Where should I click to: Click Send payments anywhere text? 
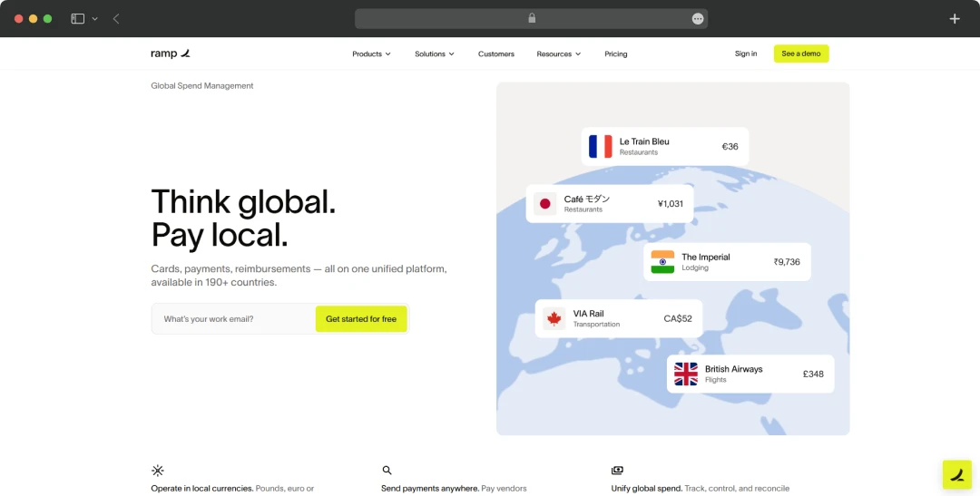pos(430,489)
